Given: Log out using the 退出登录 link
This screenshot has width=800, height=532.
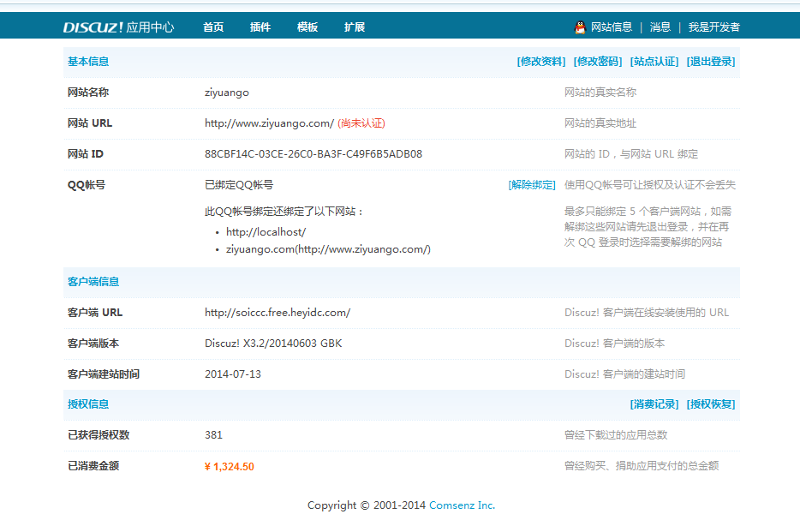Looking at the screenshot, I should pyautogui.click(x=711, y=62).
